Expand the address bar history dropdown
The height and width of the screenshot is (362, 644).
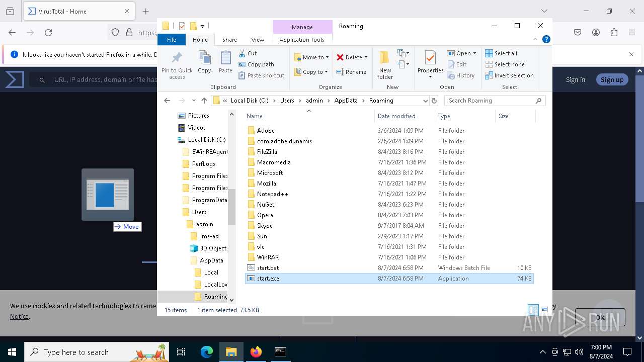[x=425, y=101]
